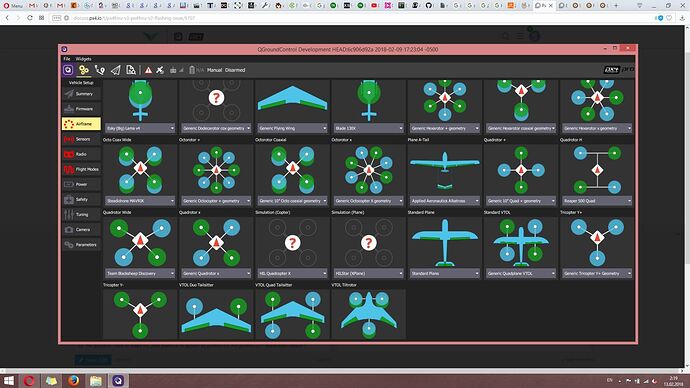Viewport: 690px width, 388px height.
Task: Go to the Sensors setup page
Action: click(81, 139)
